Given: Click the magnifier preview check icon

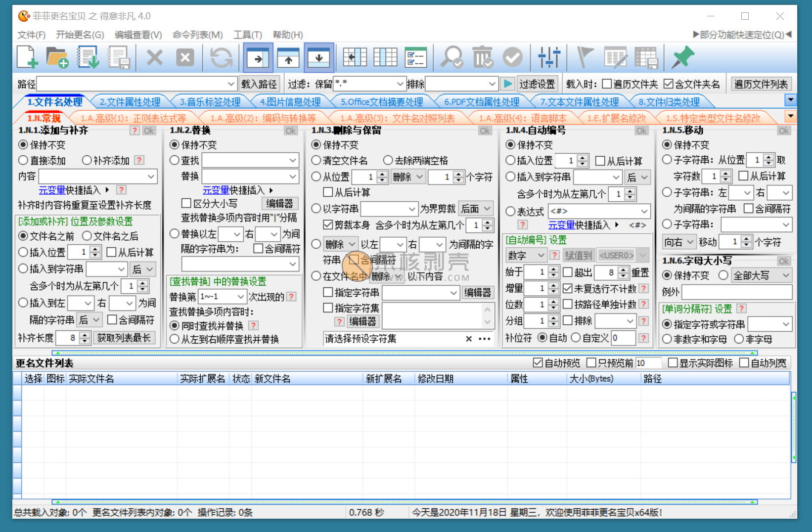Looking at the screenshot, I should pos(451,58).
